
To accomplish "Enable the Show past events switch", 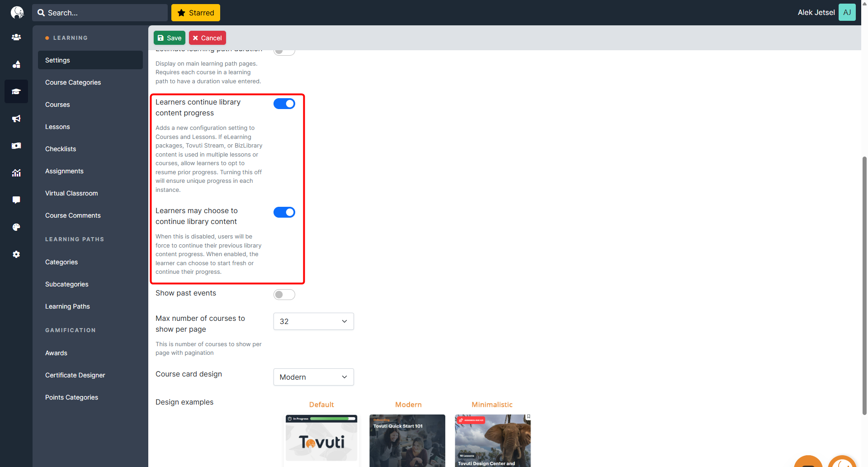I will (x=284, y=295).
